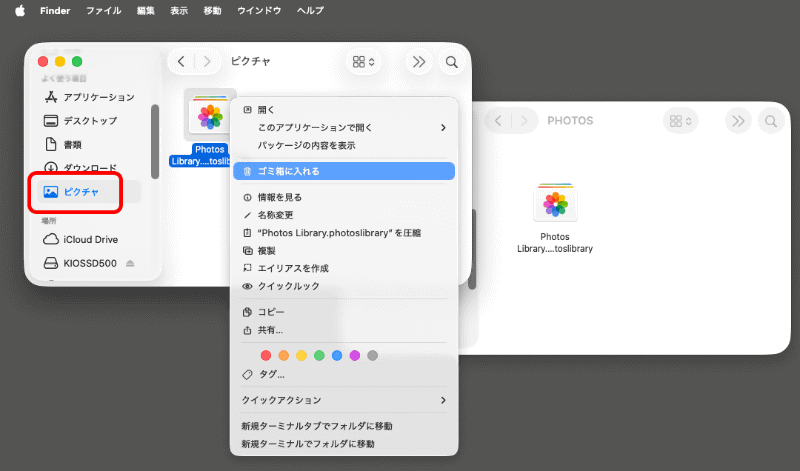Open the ウインドウ menu

point(259,11)
